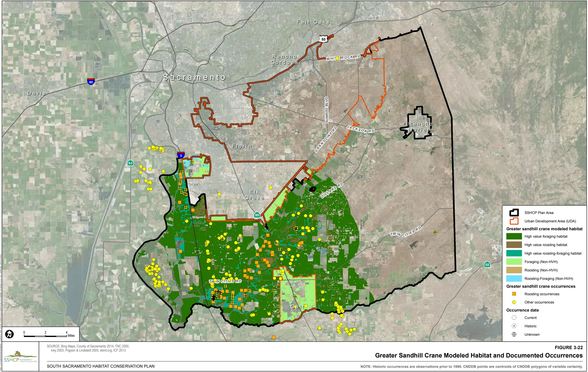Click the Galt city label

coord(298,307)
